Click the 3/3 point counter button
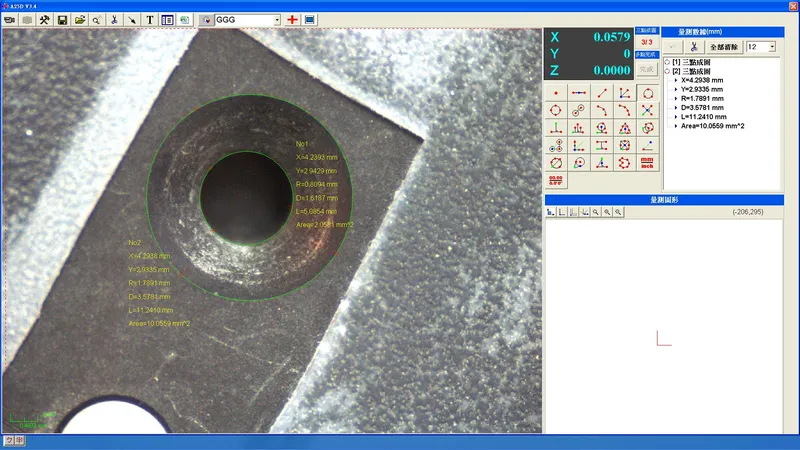Image resolution: width=800 pixels, height=450 pixels. click(x=646, y=42)
